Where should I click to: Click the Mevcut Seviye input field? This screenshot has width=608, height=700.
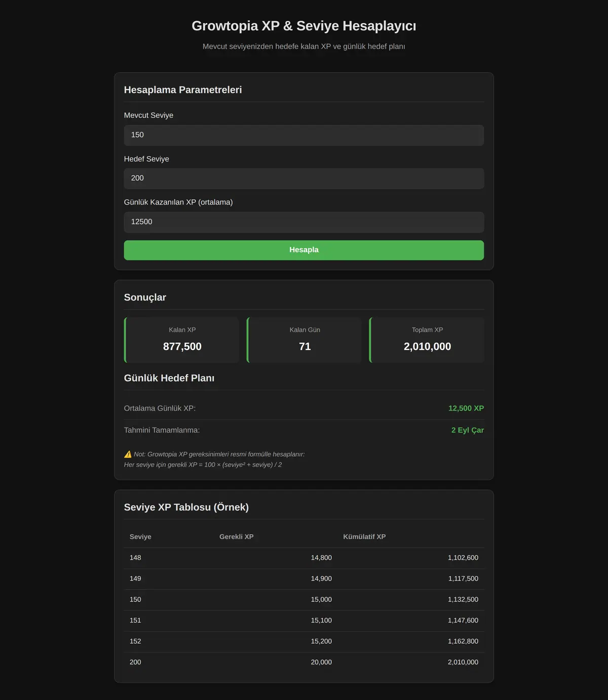tap(304, 135)
